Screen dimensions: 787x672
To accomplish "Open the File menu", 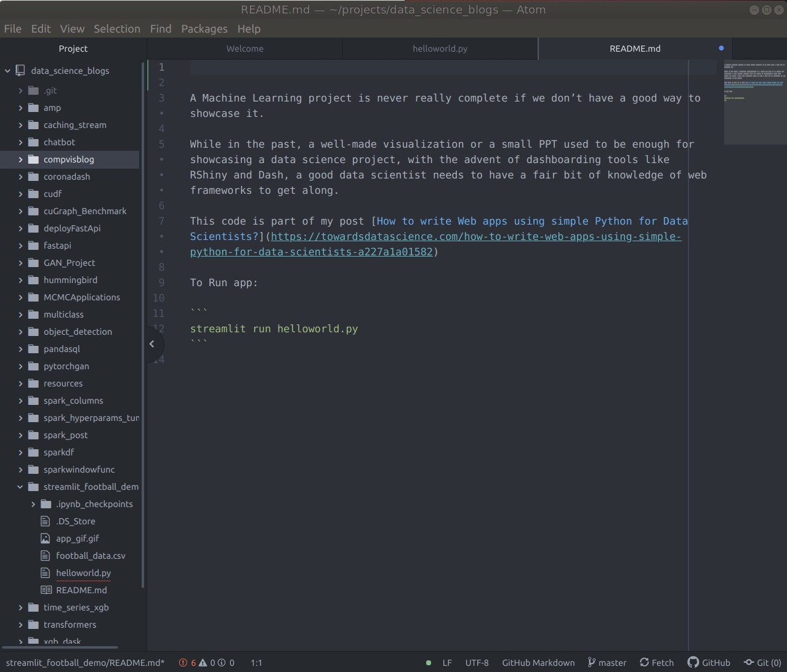I will [12, 29].
